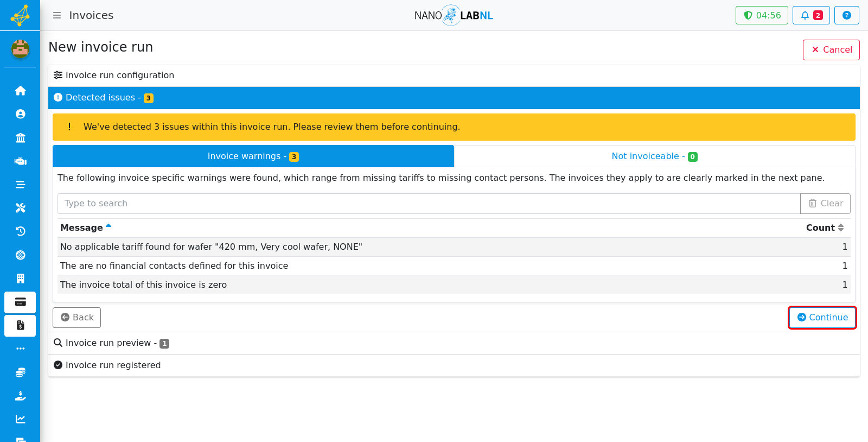Screen dimensions: 868x442
Task: Continue to the next invoice run step
Action: pyautogui.click(x=822, y=318)
